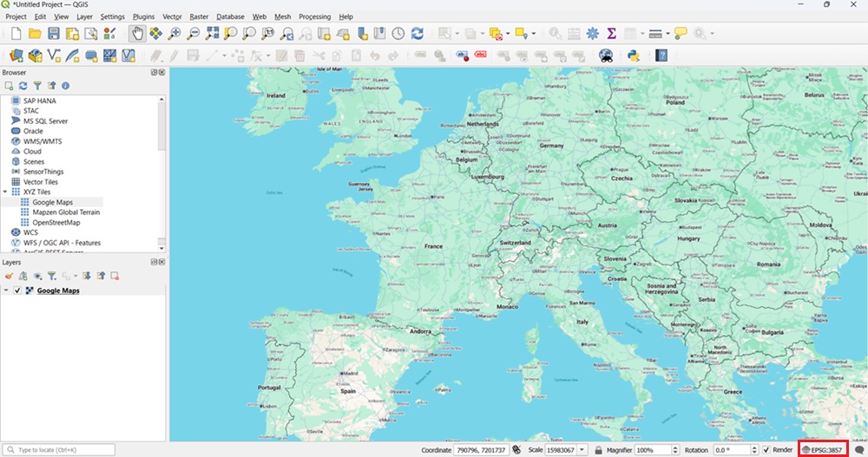Open Layer Styling panel icon in Layers
The image size is (868, 457).
tap(10, 275)
